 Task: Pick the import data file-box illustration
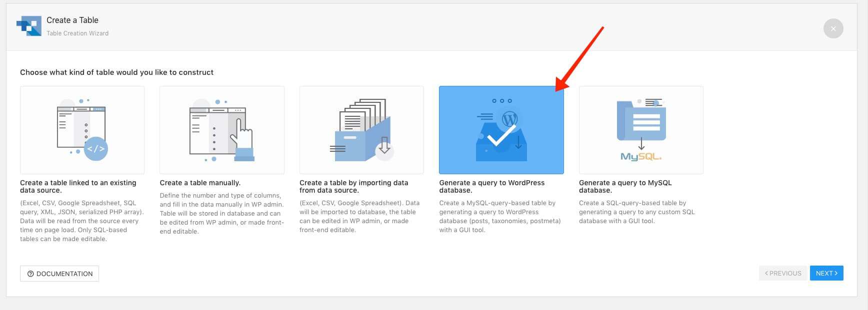[x=361, y=130]
